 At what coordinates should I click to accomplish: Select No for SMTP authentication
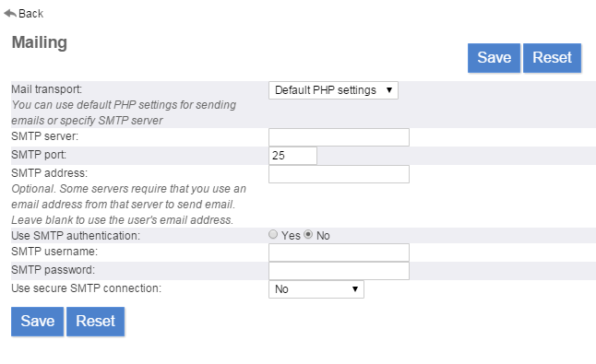tap(308, 235)
